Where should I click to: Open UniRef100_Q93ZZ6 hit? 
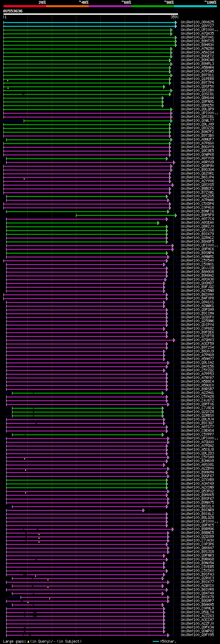pos(197,128)
